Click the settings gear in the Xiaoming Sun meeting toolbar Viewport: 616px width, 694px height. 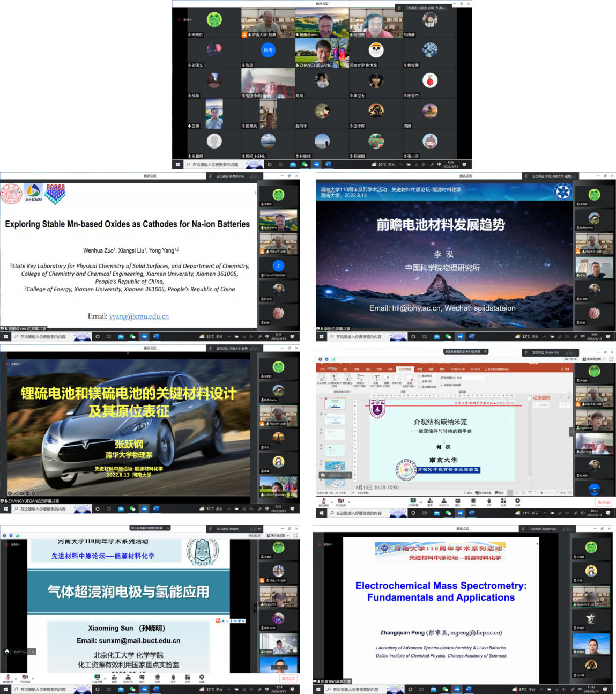[202, 677]
